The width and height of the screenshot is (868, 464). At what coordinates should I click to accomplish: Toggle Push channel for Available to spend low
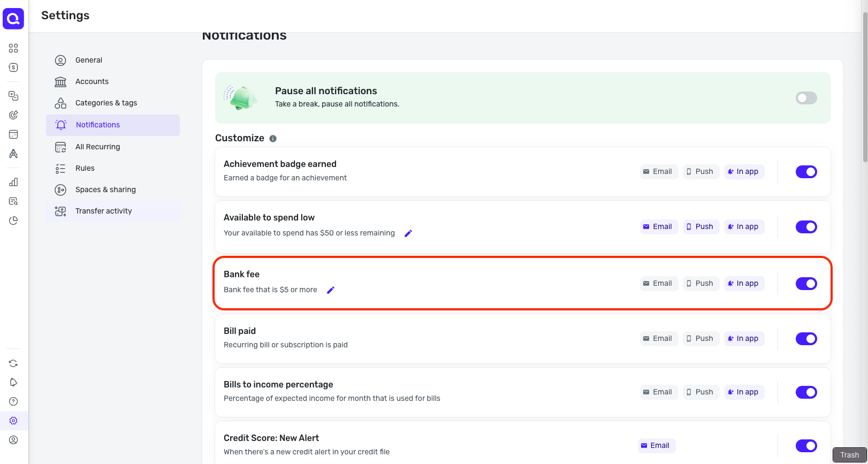[x=700, y=227]
